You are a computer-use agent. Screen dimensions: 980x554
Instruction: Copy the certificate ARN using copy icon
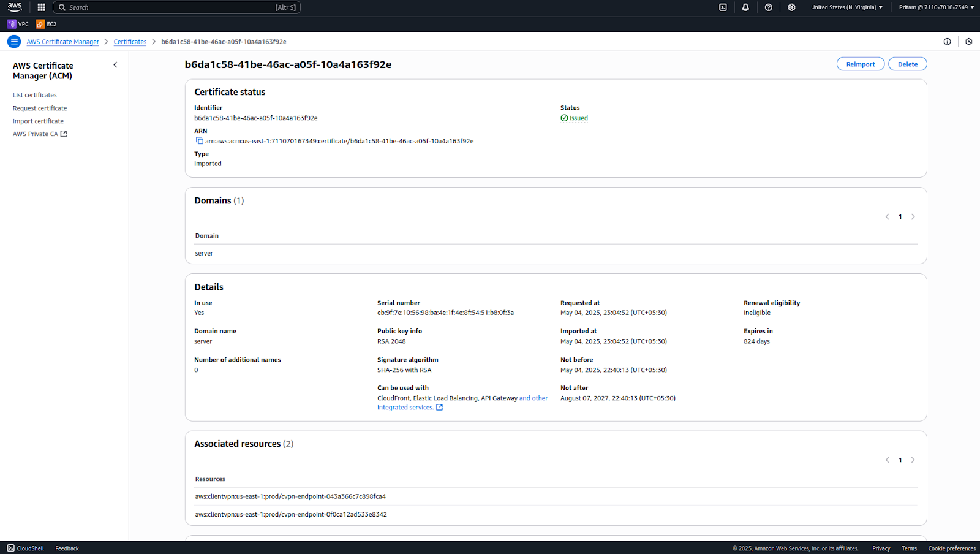[200, 140]
